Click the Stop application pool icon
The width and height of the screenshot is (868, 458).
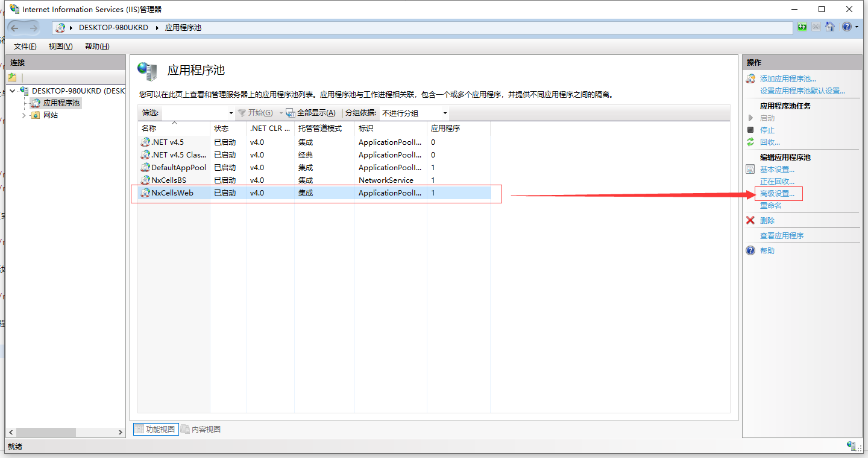tap(750, 130)
